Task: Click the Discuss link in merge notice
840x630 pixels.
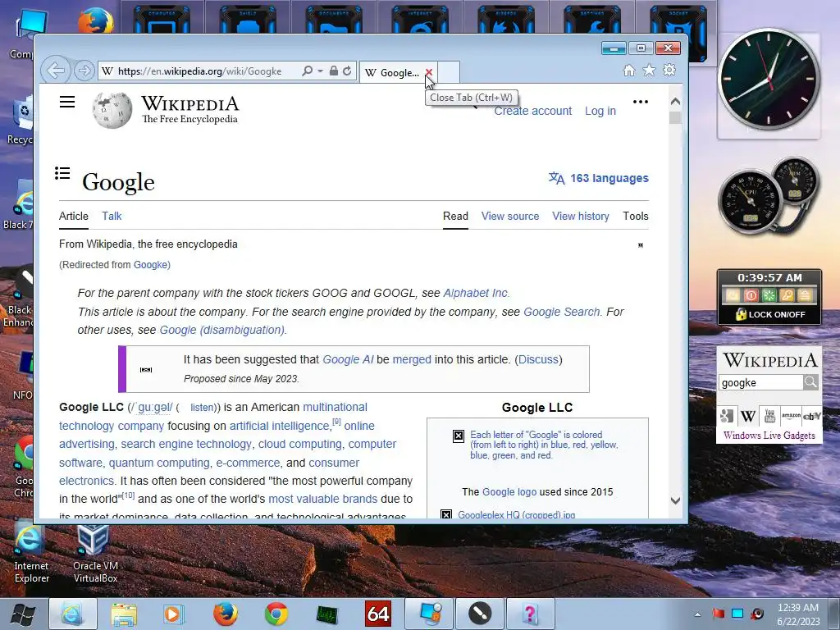Action: tap(538, 359)
